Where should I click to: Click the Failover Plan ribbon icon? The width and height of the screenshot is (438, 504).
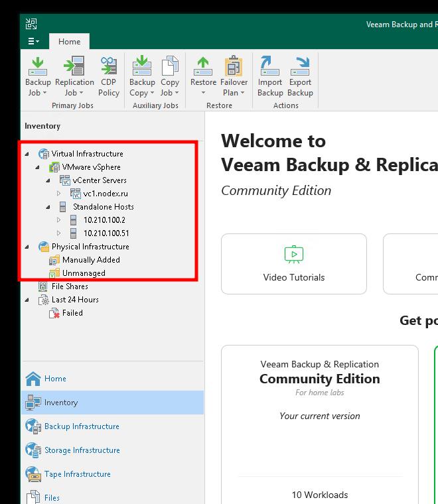click(234, 66)
